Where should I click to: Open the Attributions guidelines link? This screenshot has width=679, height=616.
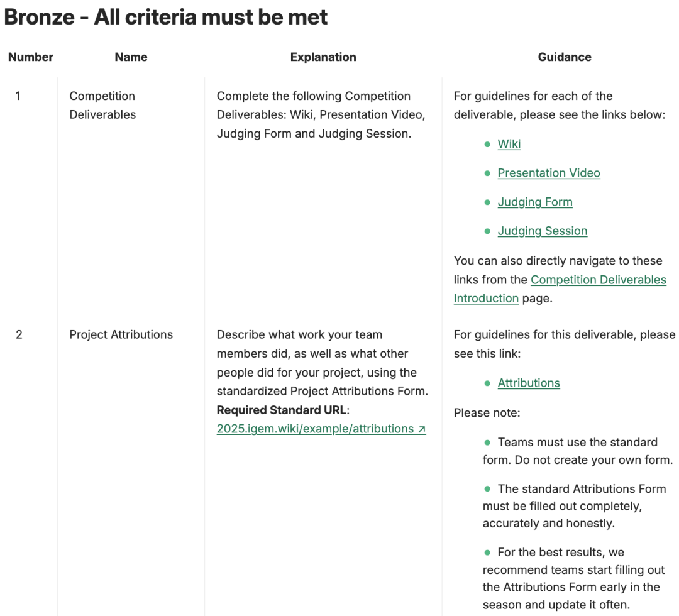(x=528, y=383)
